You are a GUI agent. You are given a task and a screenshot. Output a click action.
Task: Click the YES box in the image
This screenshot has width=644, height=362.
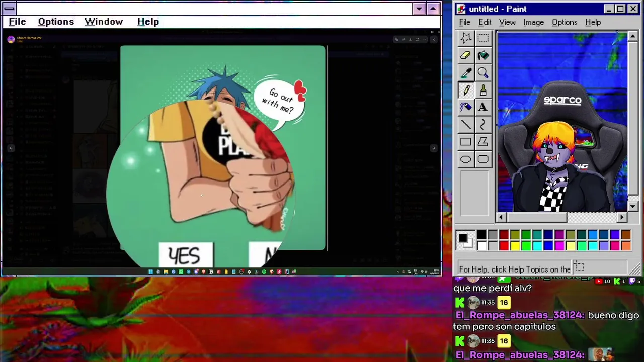186,255
